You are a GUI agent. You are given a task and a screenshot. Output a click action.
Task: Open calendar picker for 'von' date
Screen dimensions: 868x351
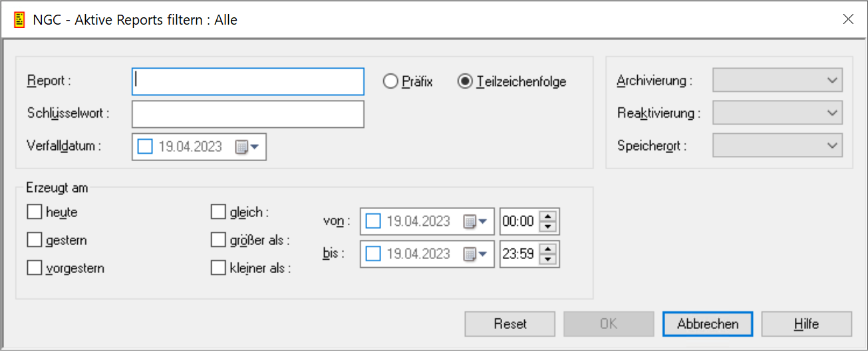click(x=475, y=221)
